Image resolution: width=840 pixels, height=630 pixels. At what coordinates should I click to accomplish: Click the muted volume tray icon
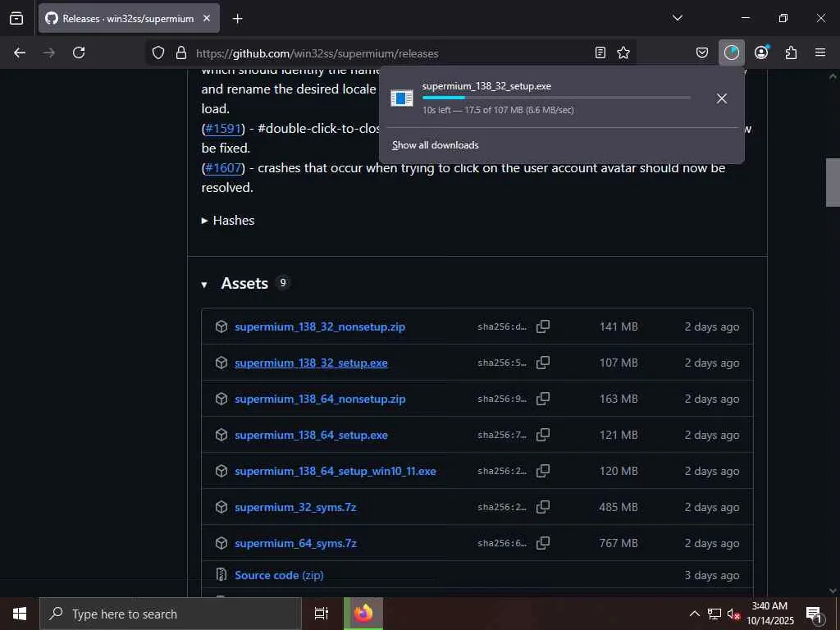click(733, 614)
